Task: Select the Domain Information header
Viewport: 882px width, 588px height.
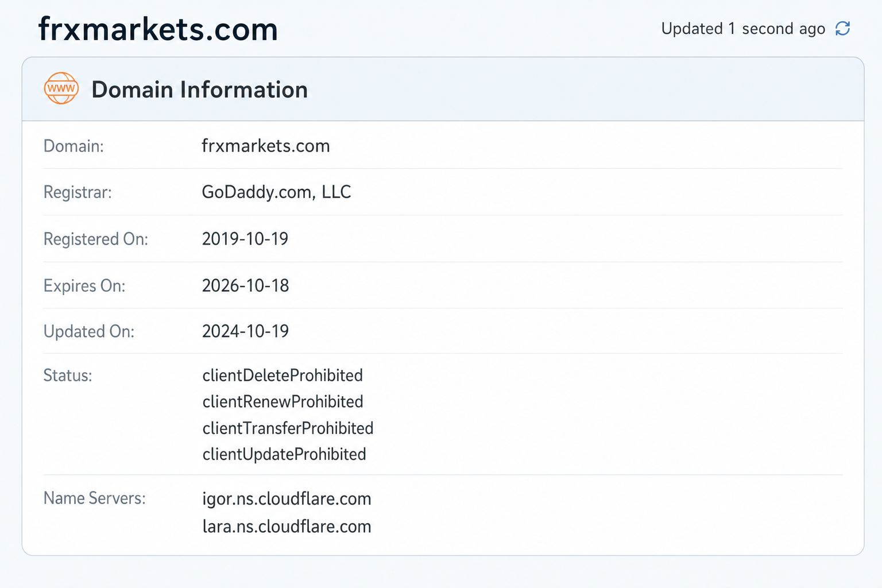Action: tap(199, 90)
